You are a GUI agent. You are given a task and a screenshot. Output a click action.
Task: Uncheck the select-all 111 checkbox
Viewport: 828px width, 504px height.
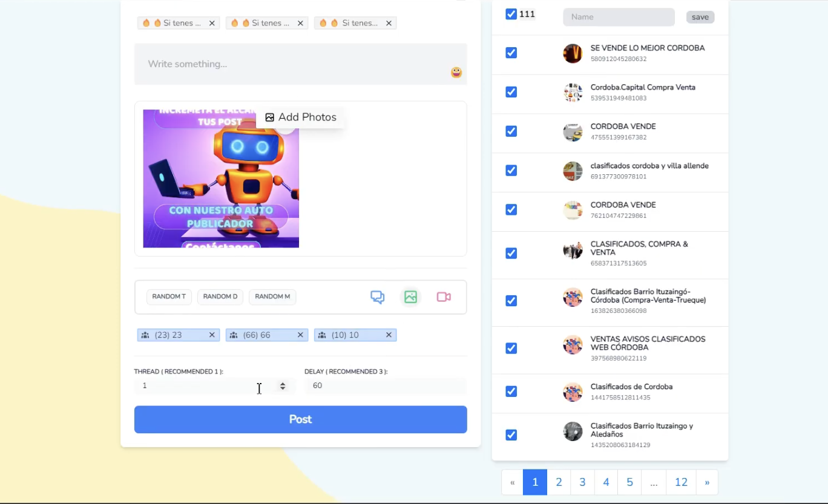click(x=511, y=14)
